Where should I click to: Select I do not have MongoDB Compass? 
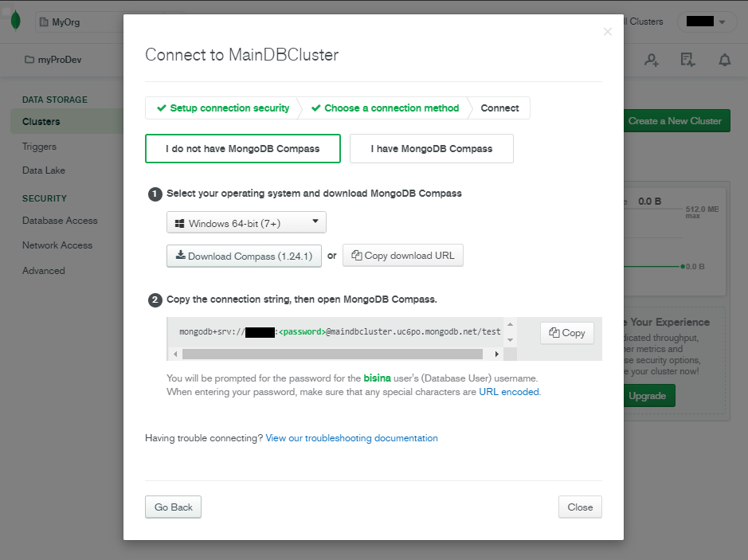[x=243, y=149]
